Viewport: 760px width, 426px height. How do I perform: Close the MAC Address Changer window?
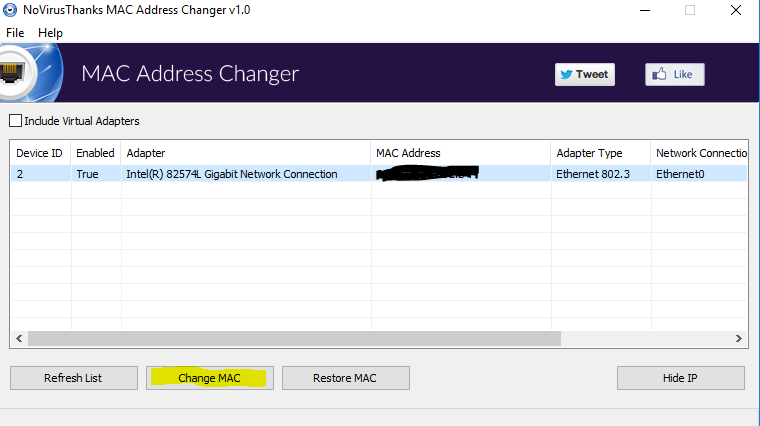tap(736, 10)
